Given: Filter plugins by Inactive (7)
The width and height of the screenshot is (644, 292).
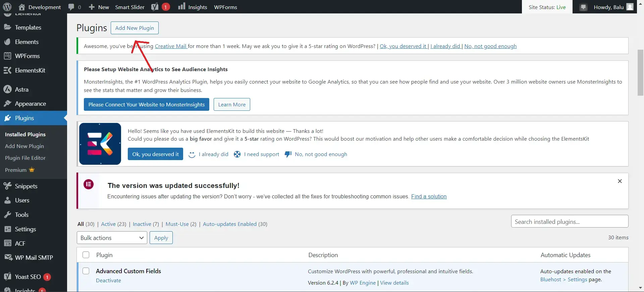Looking at the screenshot, I should pyautogui.click(x=146, y=224).
